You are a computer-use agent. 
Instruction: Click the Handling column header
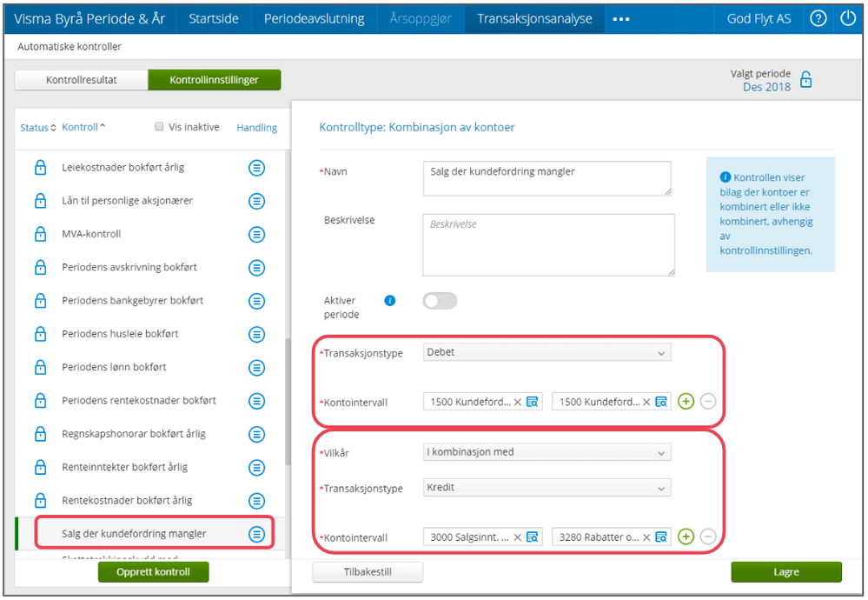[257, 128]
